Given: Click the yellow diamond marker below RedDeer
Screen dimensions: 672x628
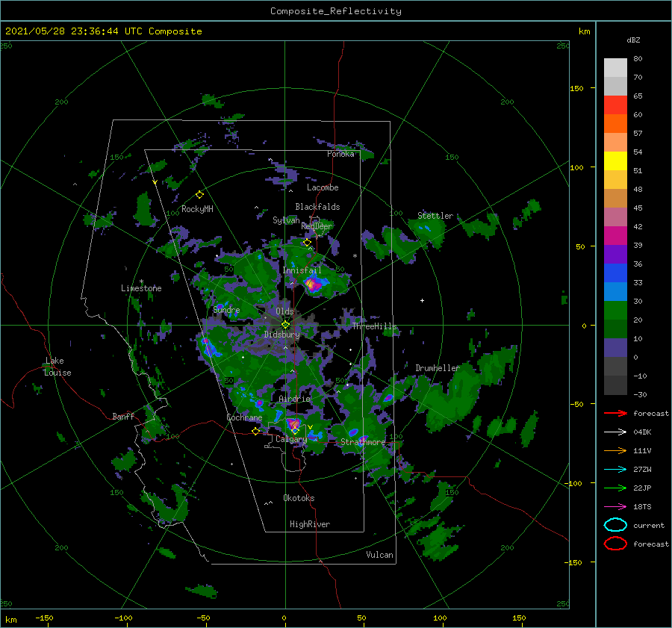Looking at the screenshot, I should pos(307,243).
